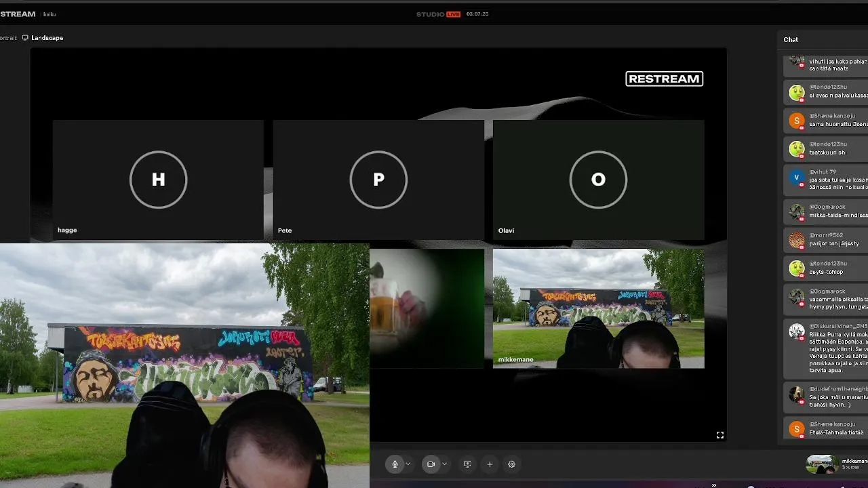Screen dimensions: 868x488
Task: Click the chat message 'mikka-taide-mindless'
Action: tap(838, 215)
